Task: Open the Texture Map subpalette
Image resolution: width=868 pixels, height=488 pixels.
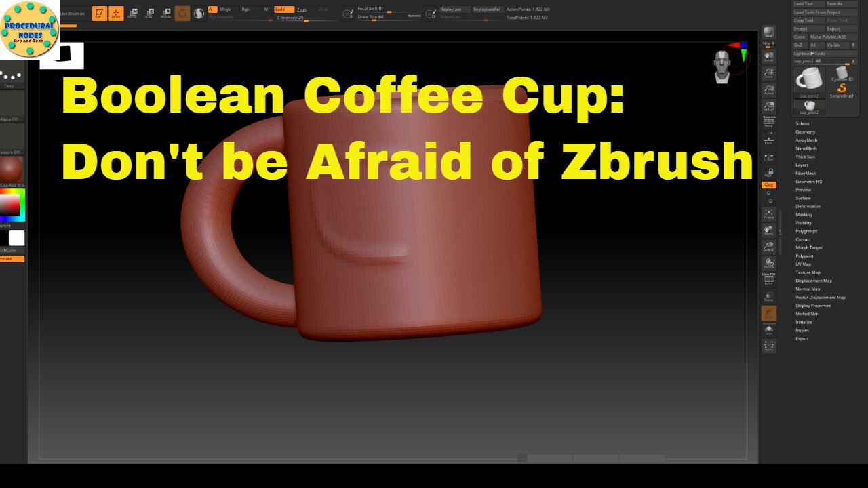Action: (808, 272)
